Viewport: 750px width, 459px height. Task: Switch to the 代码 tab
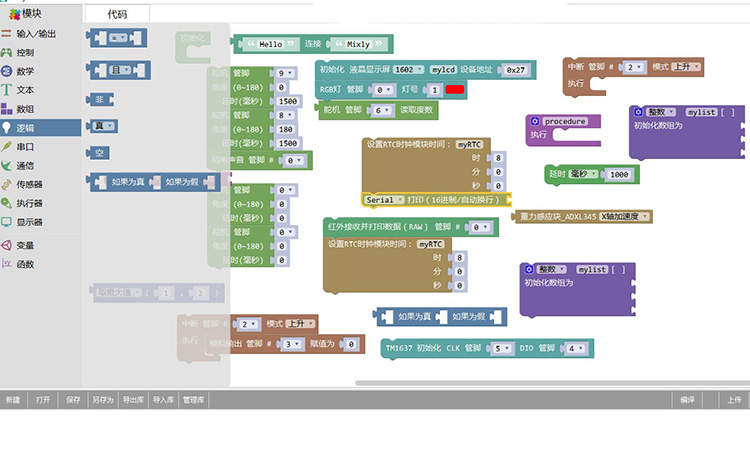point(117,14)
